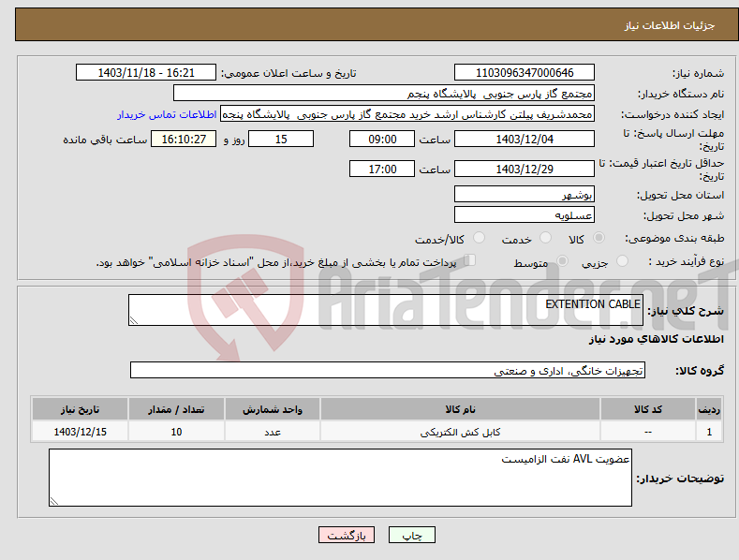Click the remaining time field 16:10:27
Image resolution: width=739 pixels, height=560 pixels.
click(184, 139)
